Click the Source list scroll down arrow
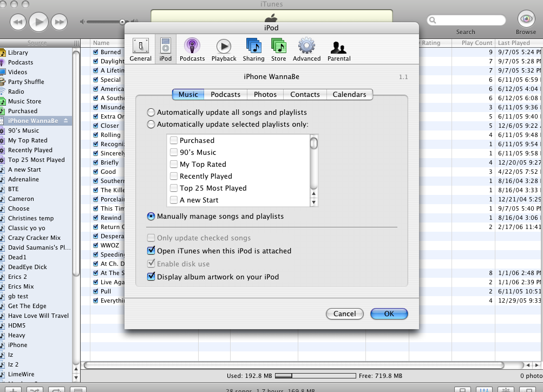The width and height of the screenshot is (543, 392). pyautogui.click(x=76, y=377)
